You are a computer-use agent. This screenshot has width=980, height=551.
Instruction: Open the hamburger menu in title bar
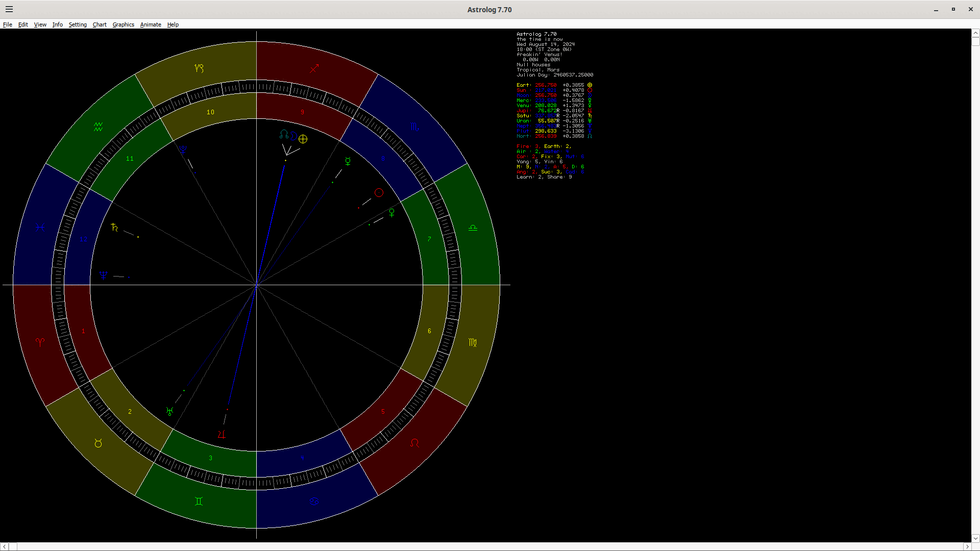tap(9, 9)
